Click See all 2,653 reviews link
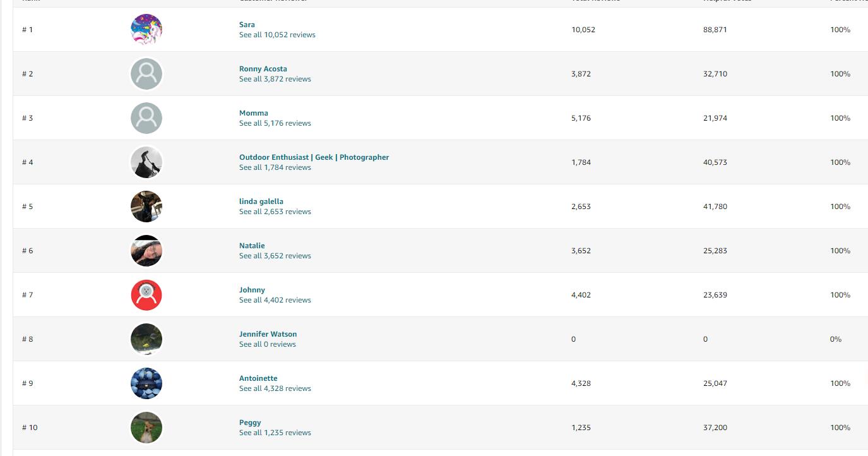Image resolution: width=868 pixels, height=456 pixels. click(x=275, y=212)
